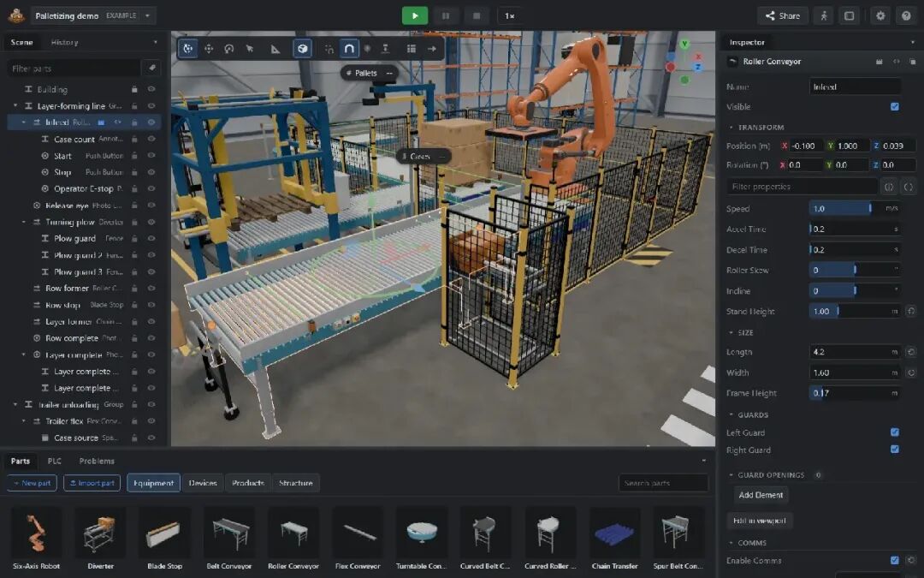924x578 pixels.
Task: Select the rotate tool in viewport toolbar
Action: [x=229, y=49]
